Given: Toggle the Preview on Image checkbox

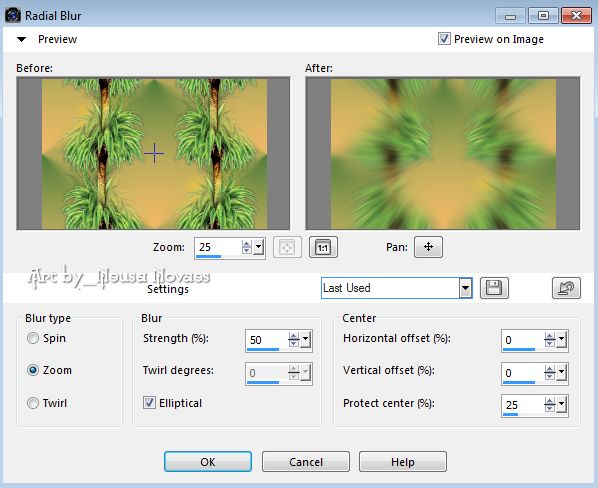Looking at the screenshot, I should tap(444, 39).
